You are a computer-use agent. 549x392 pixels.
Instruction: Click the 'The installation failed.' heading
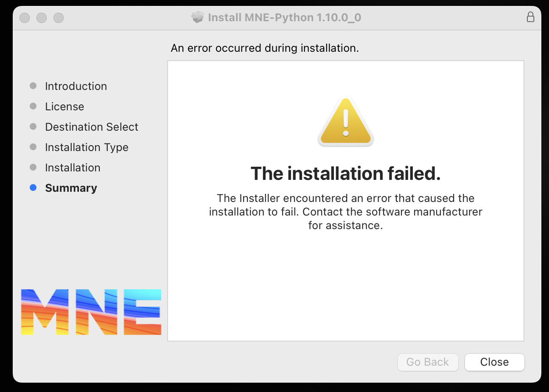[x=345, y=174]
